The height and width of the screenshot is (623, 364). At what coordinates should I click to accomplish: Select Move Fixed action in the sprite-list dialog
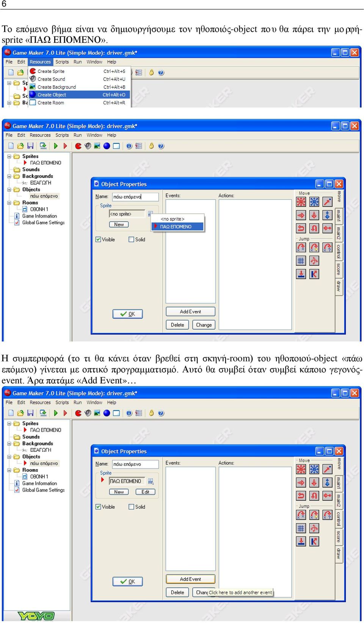301,202
